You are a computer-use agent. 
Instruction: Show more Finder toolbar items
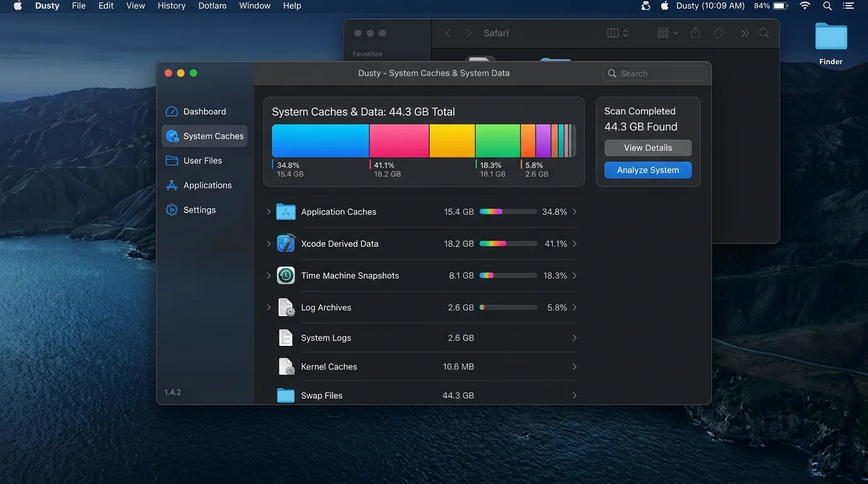coord(745,33)
